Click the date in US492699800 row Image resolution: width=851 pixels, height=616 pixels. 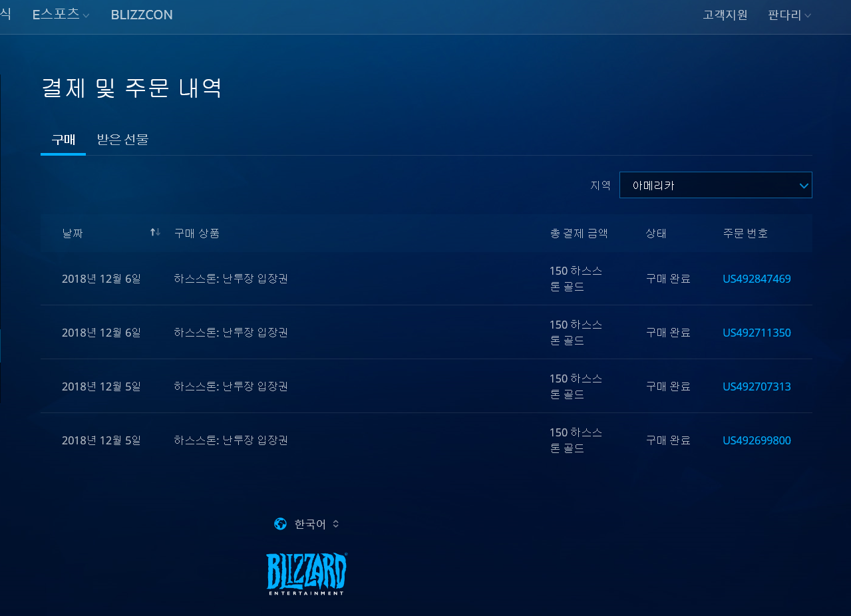click(101, 440)
